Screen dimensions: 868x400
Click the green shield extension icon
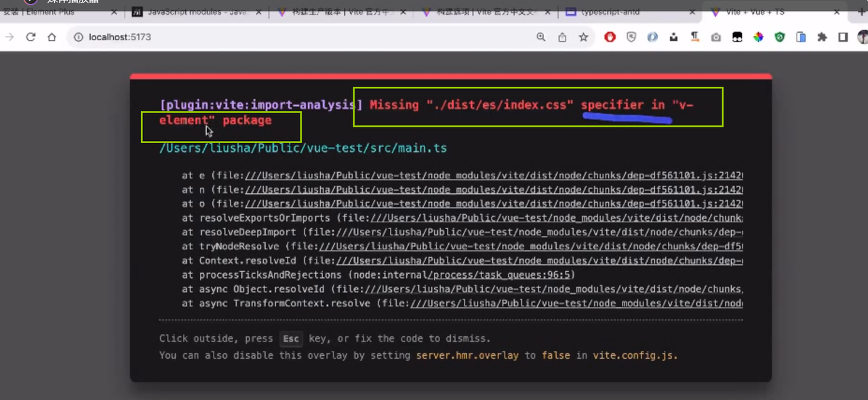pyautogui.click(x=780, y=37)
